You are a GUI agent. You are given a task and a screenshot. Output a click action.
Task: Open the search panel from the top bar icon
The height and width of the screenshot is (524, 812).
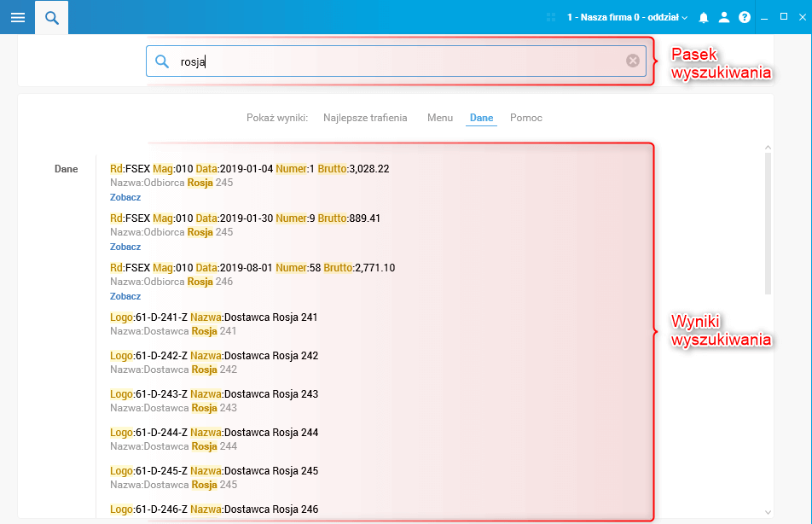pyautogui.click(x=51, y=18)
